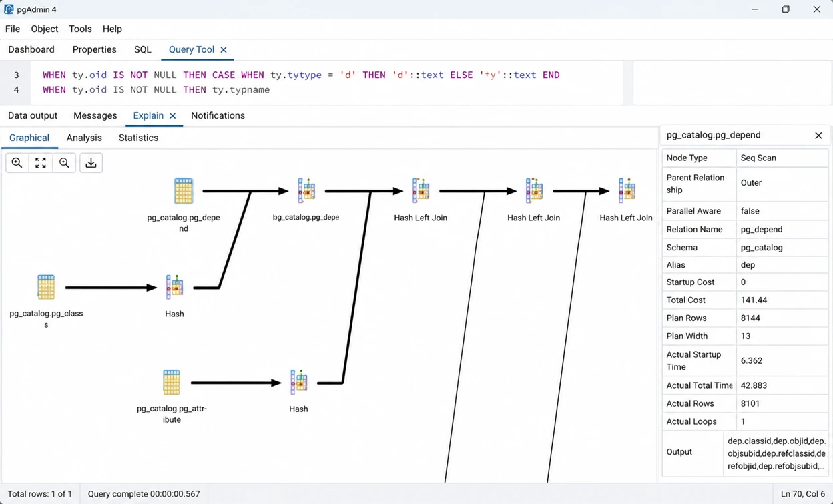Click the Startup Cost label
This screenshot has width=833, height=504.
point(690,282)
